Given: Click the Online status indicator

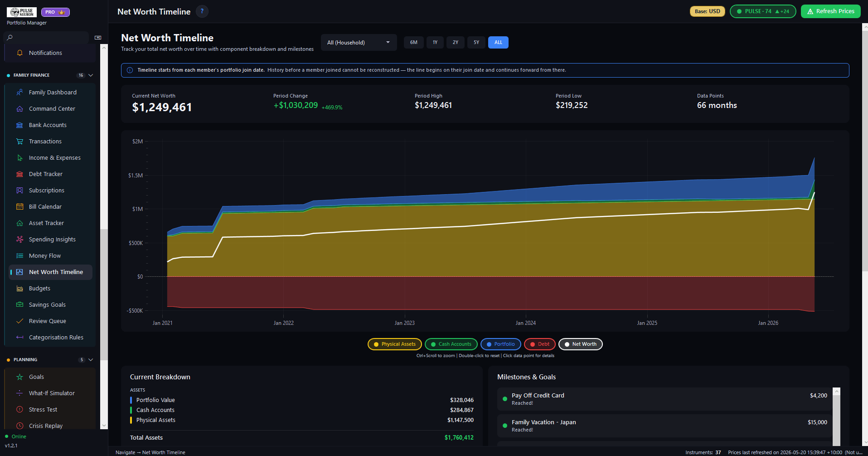Looking at the screenshot, I should pos(16,436).
